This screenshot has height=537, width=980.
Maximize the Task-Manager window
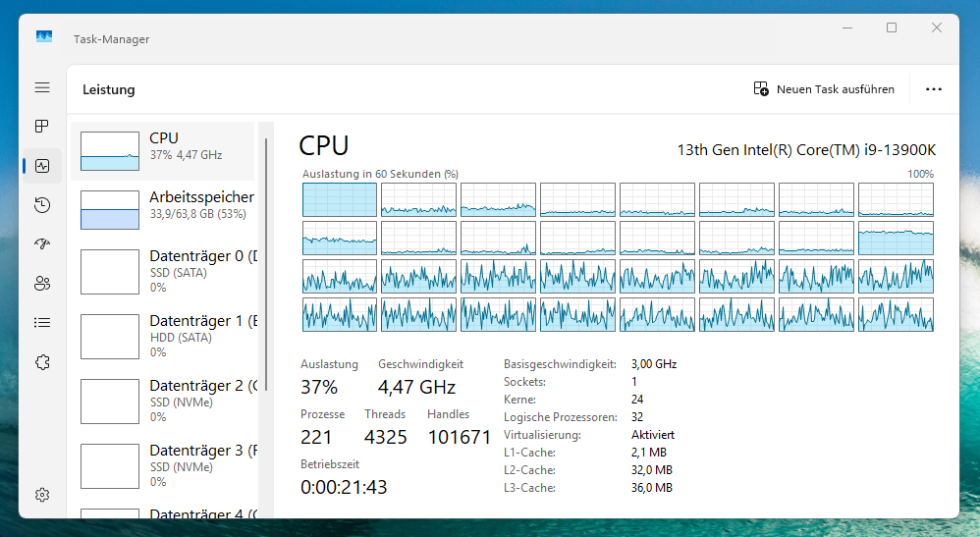pos(892,27)
